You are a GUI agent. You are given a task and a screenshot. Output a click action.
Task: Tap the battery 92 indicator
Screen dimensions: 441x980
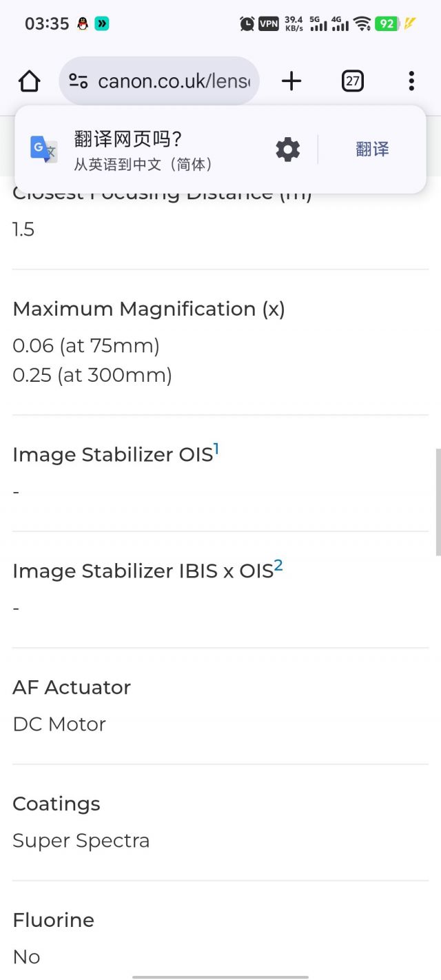(387, 23)
